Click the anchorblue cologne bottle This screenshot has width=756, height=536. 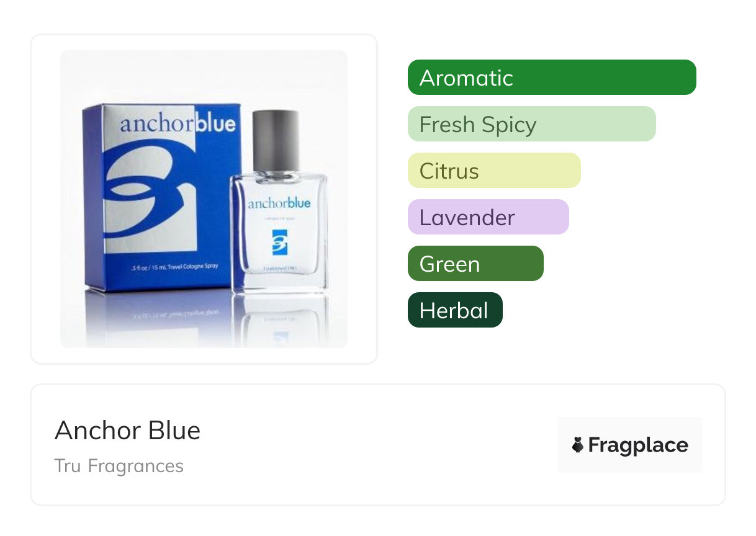[x=279, y=202]
